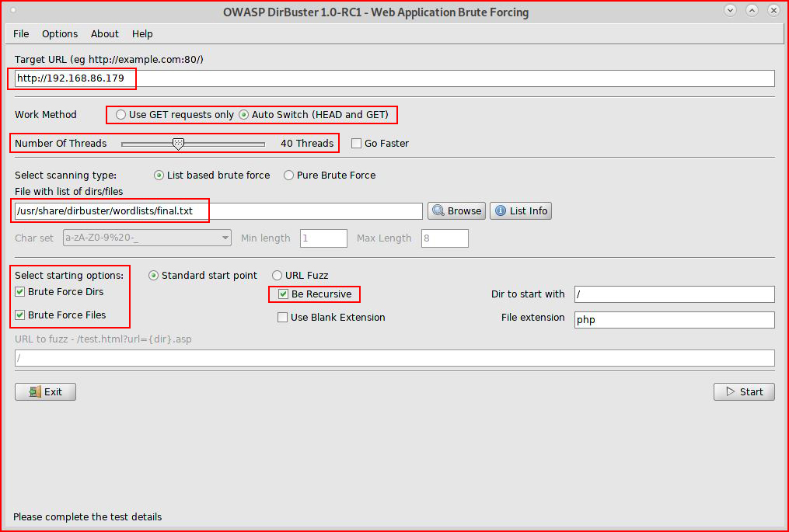Click the List Info button

point(521,210)
